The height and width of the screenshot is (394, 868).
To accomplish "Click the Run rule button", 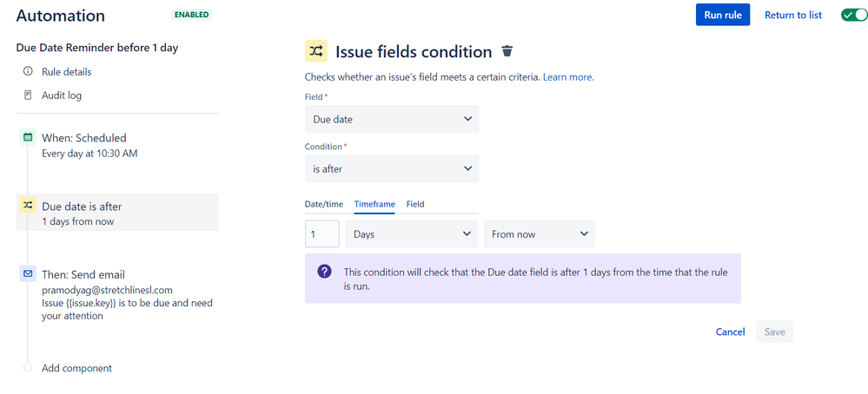I will 723,15.
